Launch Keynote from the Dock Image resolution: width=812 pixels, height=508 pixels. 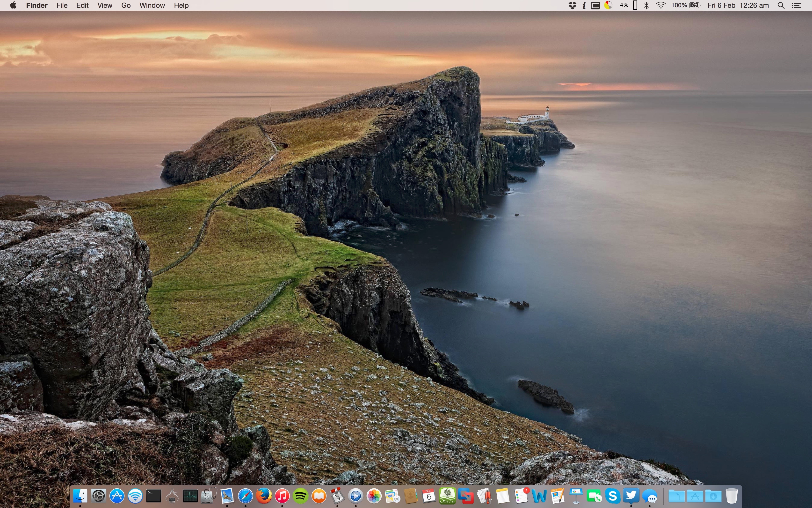click(576, 496)
